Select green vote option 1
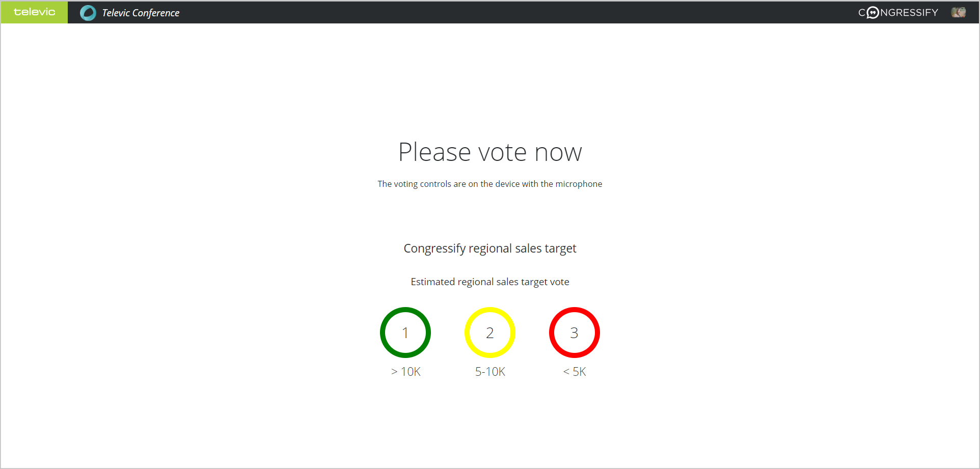This screenshot has height=469, width=980. pyautogui.click(x=405, y=333)
